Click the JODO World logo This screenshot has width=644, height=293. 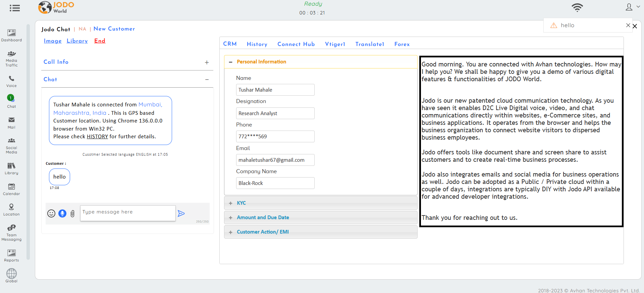[56, 7]
